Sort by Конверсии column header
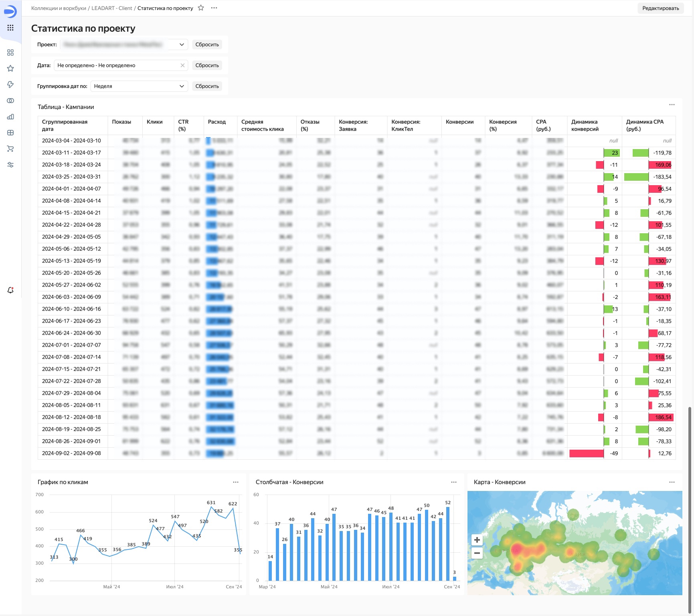This screenshot has height=616, width=694. 463,125
